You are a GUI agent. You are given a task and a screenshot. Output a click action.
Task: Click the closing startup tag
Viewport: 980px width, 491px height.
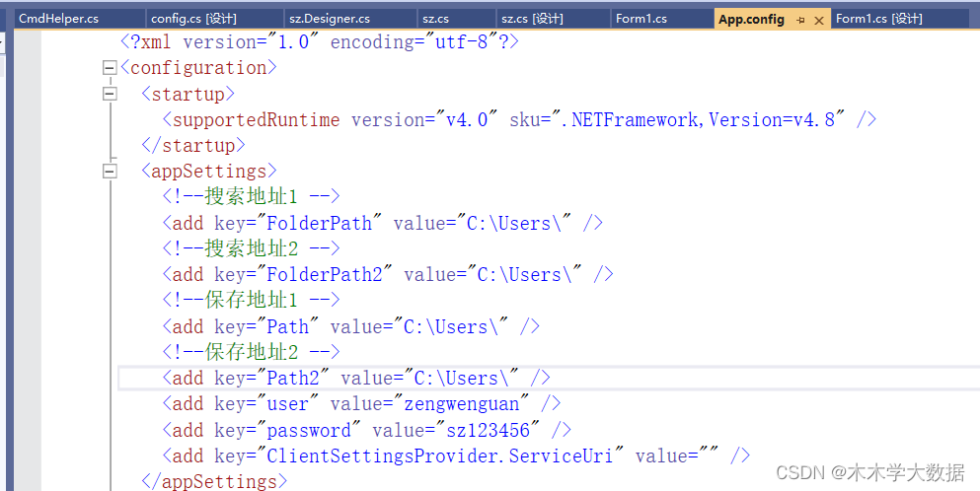[193, 145]
